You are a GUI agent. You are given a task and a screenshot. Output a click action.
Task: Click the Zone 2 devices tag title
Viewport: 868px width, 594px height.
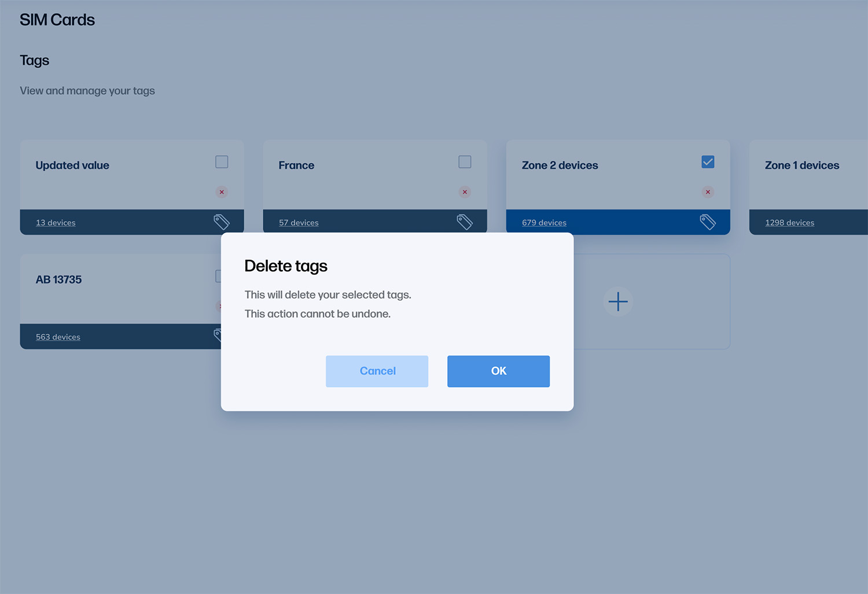coord(560,165)
